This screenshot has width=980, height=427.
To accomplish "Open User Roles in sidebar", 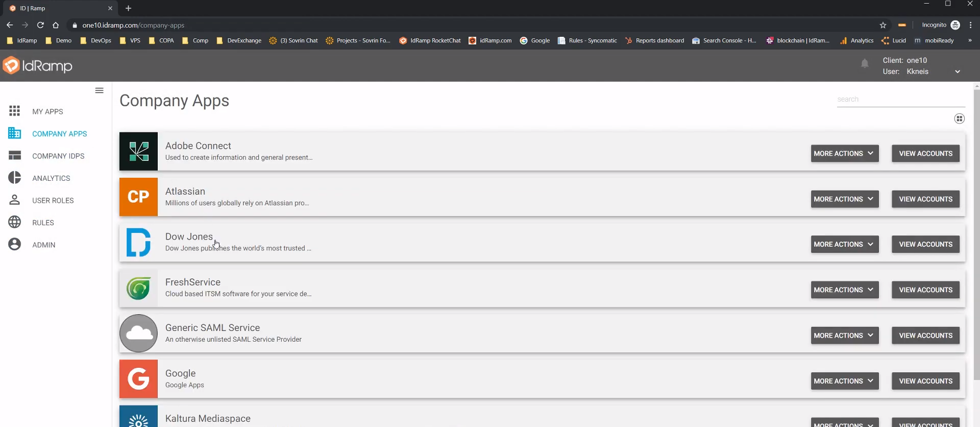I will 53,200.
